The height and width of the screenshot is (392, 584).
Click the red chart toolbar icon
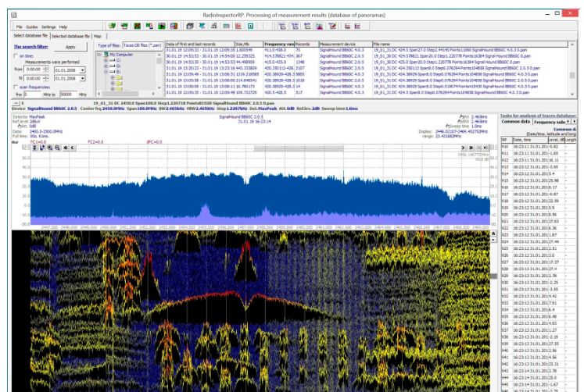coord(238,26)
